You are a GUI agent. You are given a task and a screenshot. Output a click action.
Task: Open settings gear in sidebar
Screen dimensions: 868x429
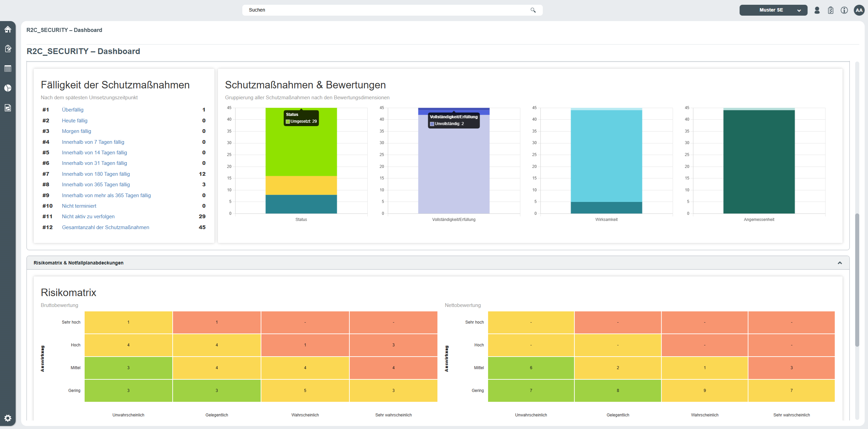click(8, 418)
